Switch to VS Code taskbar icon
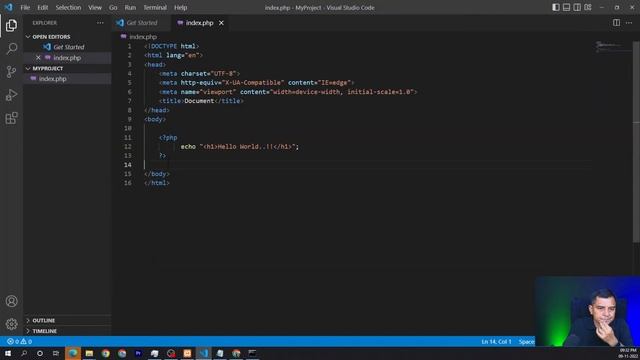Screen dimensions: 640x360 (203, 353)
